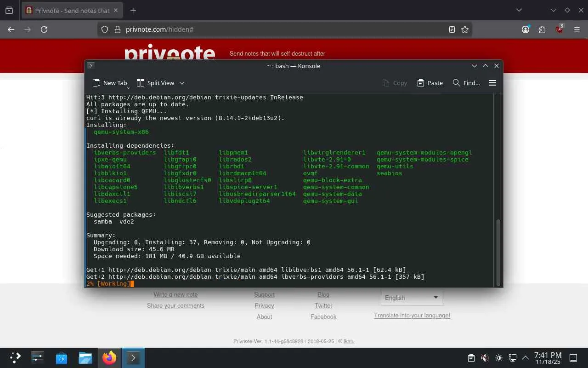Launch the Discover software store
Screen dimensions: 588x368
(x=62, y=358)
